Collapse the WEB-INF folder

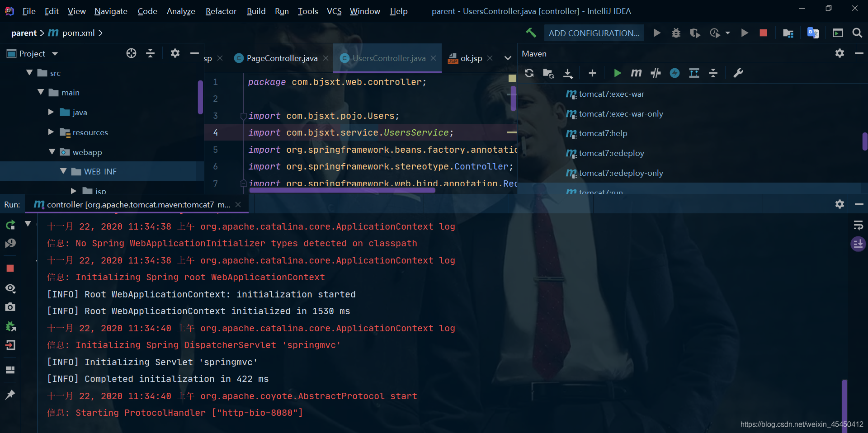[63, 171]
